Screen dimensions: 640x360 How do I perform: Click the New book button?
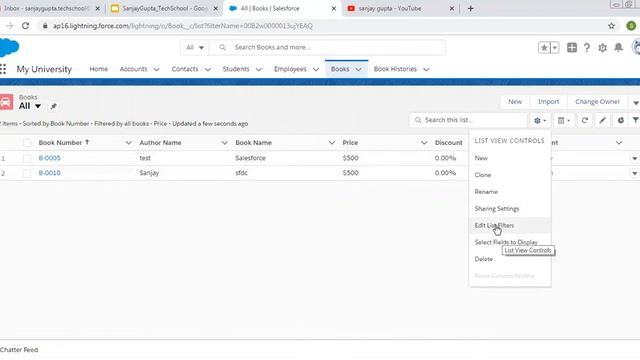515,102
